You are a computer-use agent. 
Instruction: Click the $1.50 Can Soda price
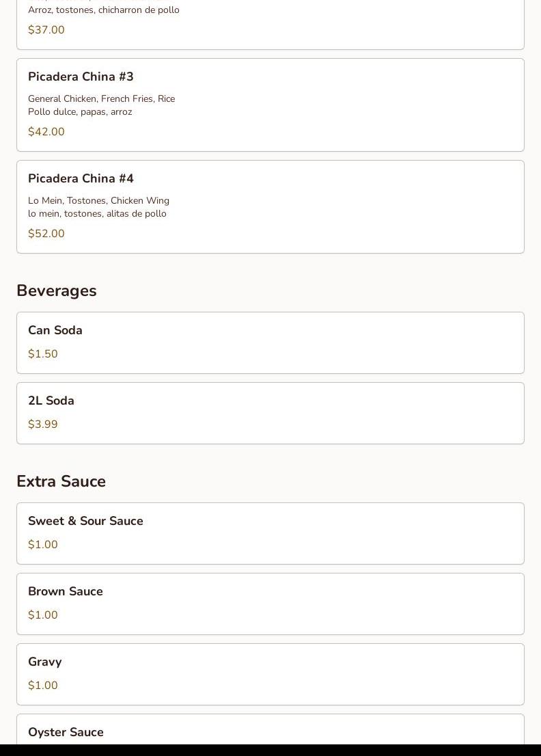coord(43,354)
